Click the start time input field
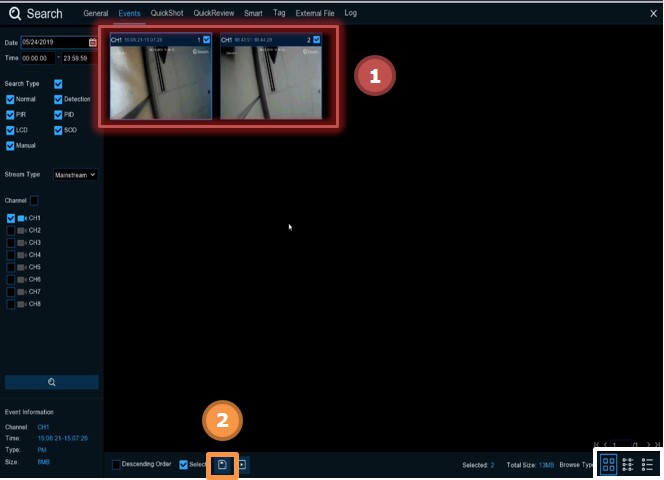Image resolution: width=664 pixels, height=480 pixels. click(x=37, y=58)
